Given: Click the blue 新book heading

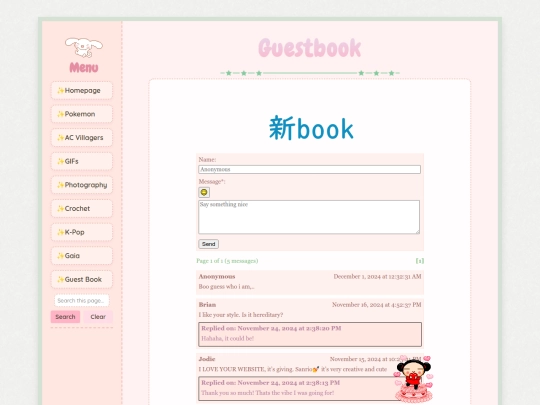Looking at the screenshot, I should tap(311, 128).
